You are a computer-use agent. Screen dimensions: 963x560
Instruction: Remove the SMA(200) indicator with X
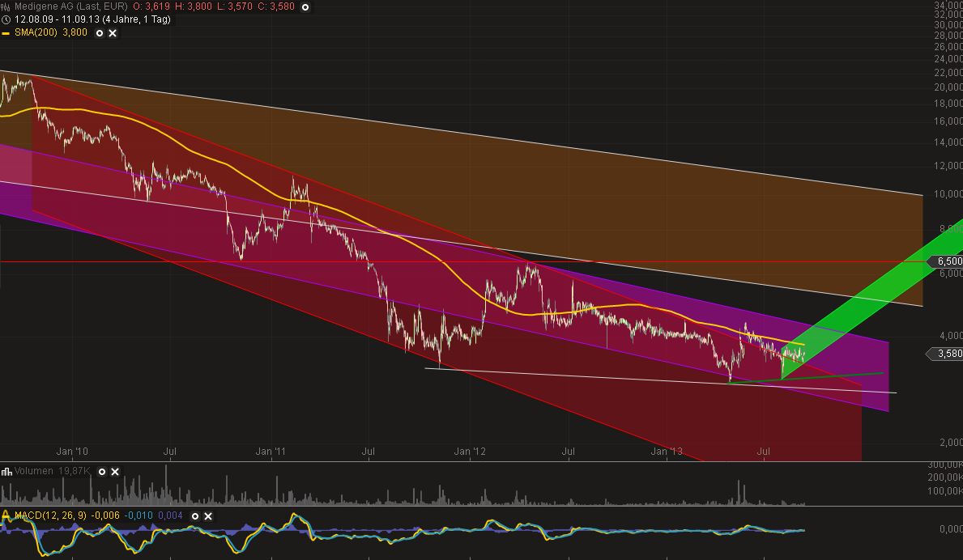click(113, 33)
